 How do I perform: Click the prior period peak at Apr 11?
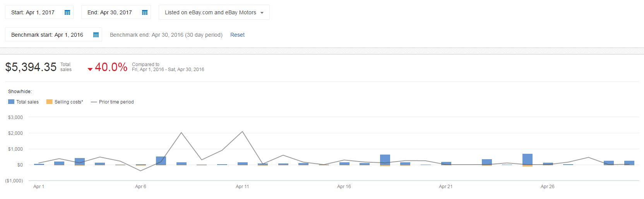[x=242, y=132]
